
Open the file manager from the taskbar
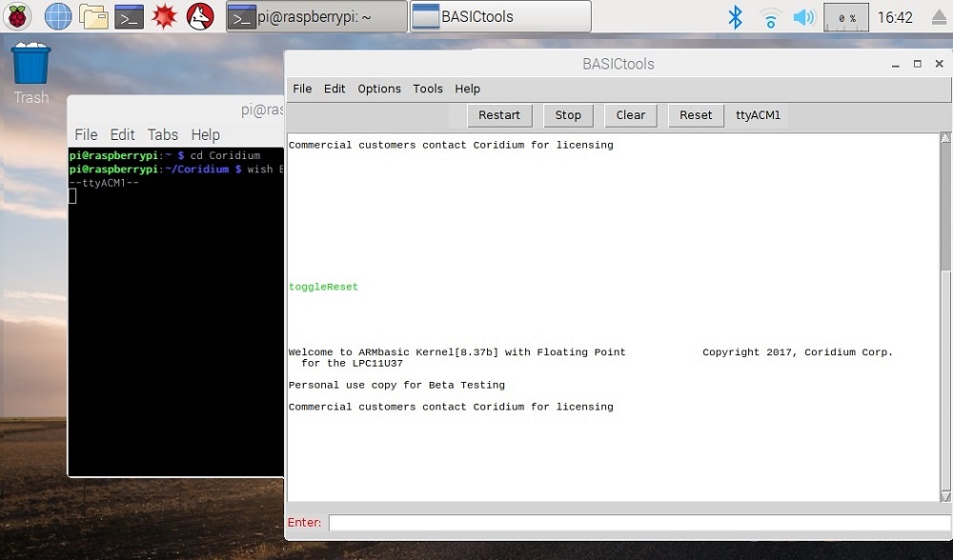[x=91, y=16]
